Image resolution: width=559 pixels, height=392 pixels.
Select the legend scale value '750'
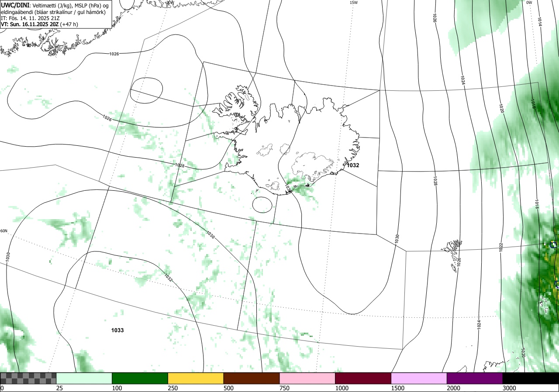284,388
